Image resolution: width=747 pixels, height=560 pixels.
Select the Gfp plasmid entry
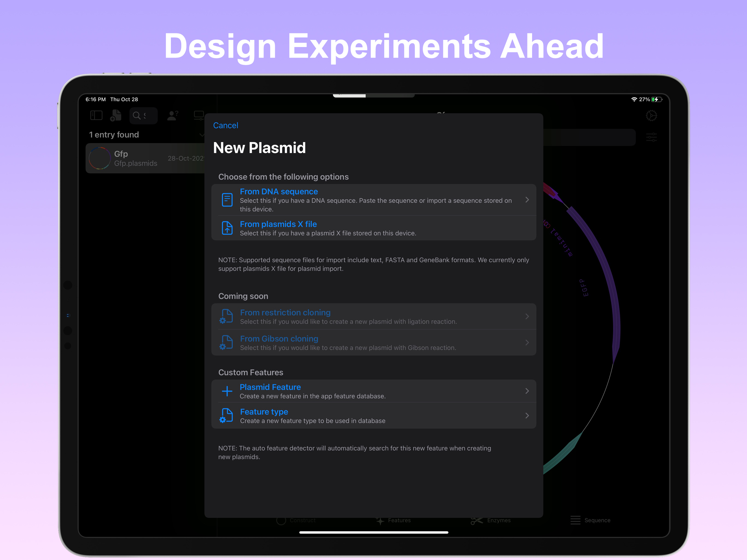click(x=145, y=158)
